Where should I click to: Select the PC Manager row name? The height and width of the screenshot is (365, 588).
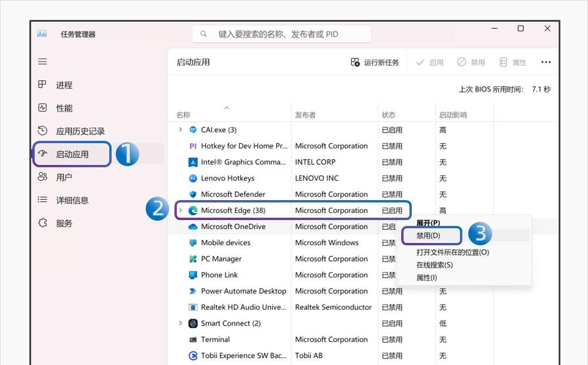click(x=221, y=259)
